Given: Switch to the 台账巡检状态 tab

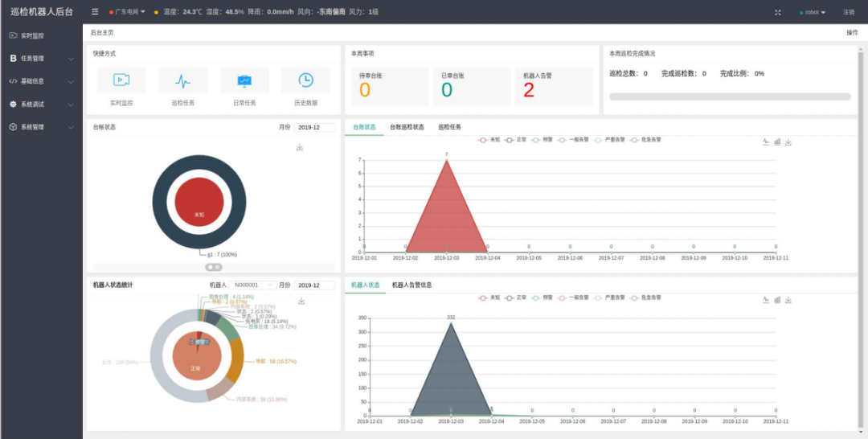Looking at the screenshot, I should (407, 127).
